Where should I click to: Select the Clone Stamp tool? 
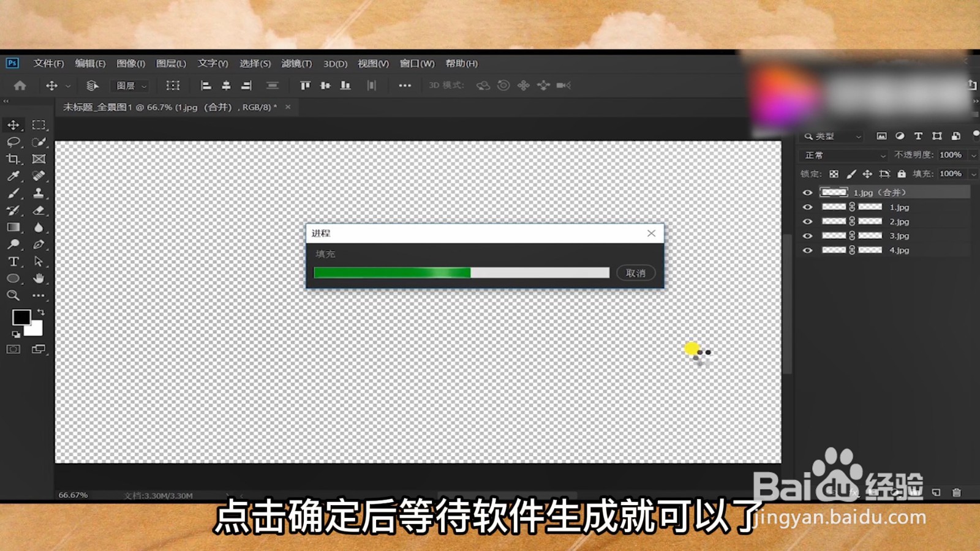(39, 193)
